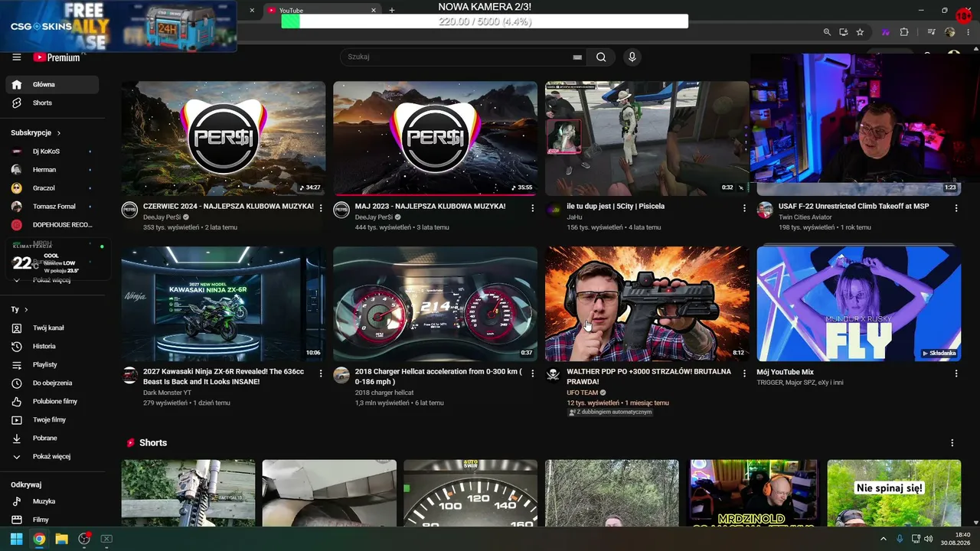Open the Shorts section options menu
This screenshot has width=980, height=551.
click(952, 443)
